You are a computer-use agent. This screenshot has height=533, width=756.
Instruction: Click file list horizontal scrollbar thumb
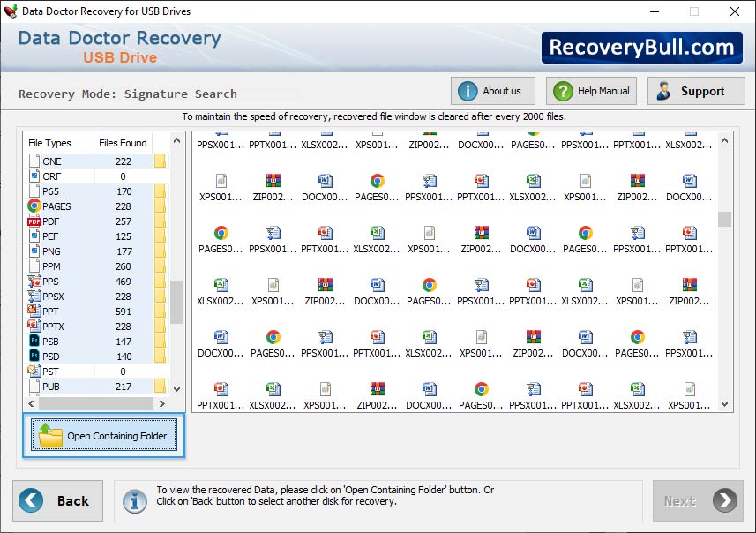(96, 403)
